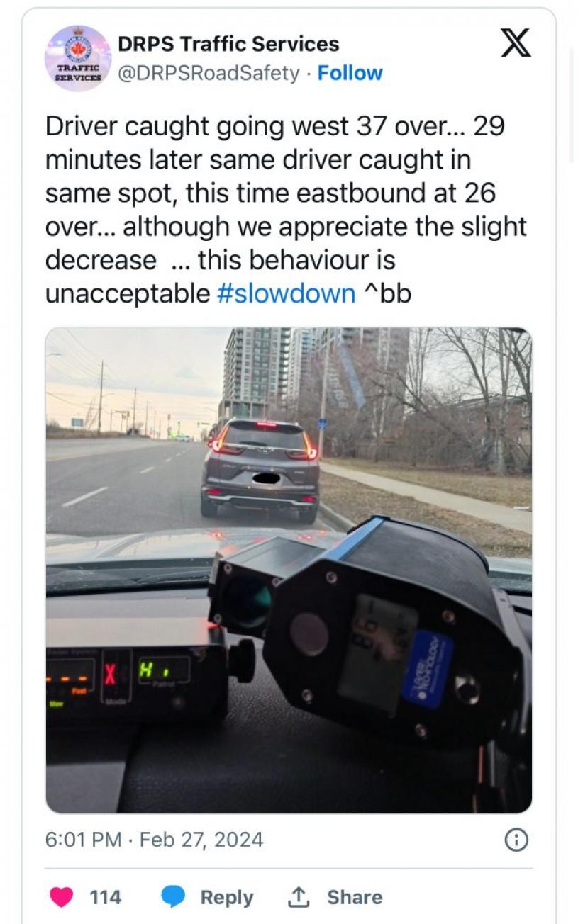Follow the @DRPSRoadSafety account
578x924 pixels.
350,73
